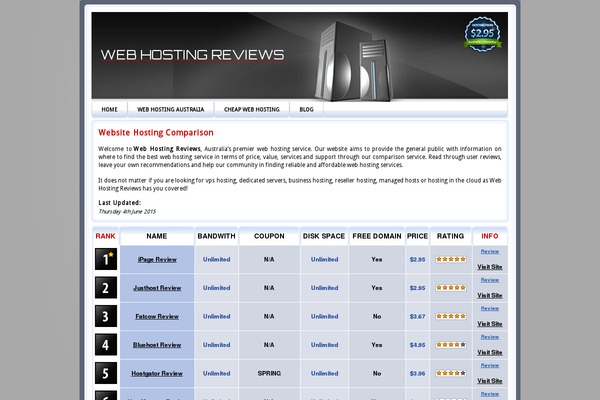Click the RATING column header
Screen dimensions: 600x400
(450, 236)
